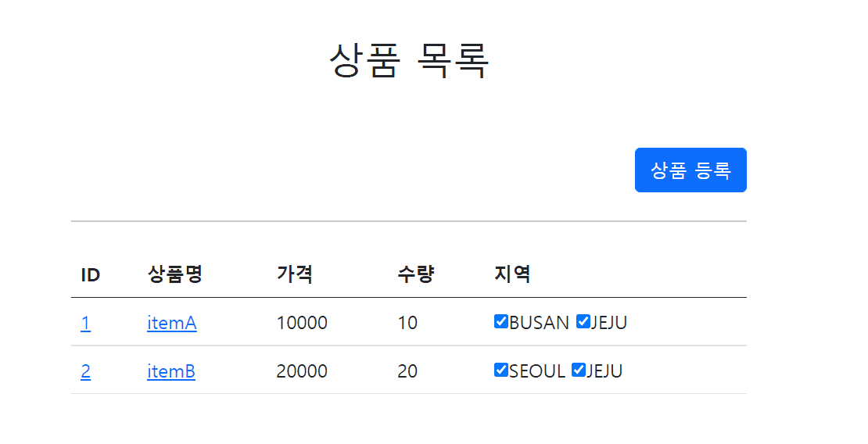Click the 상품 등록 button
The width and height of the screenshot is (868, 444).
tap(690, 170)
